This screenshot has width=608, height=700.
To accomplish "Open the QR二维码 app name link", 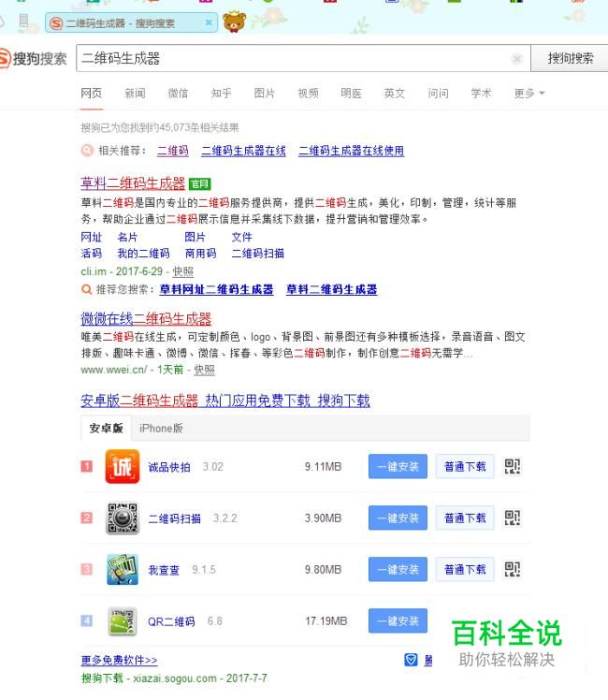I will click(x=171, y=621).
